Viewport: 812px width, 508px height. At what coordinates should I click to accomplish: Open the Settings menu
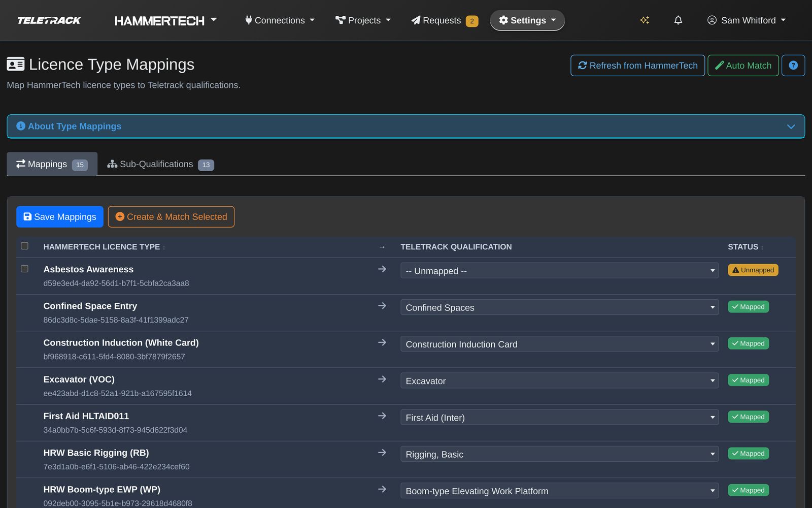tap(527, 20)
